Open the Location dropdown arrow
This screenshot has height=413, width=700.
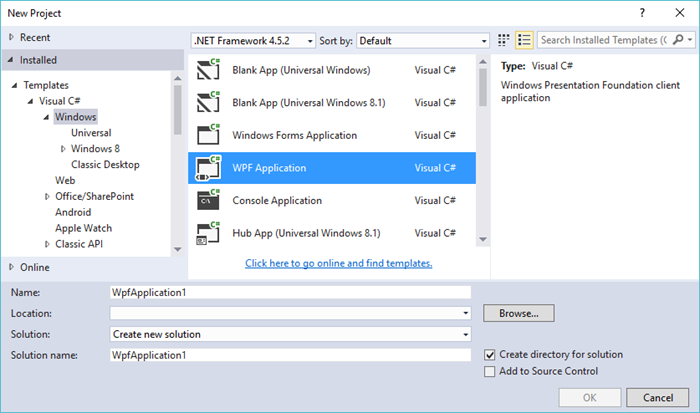(x=465, y=313)
